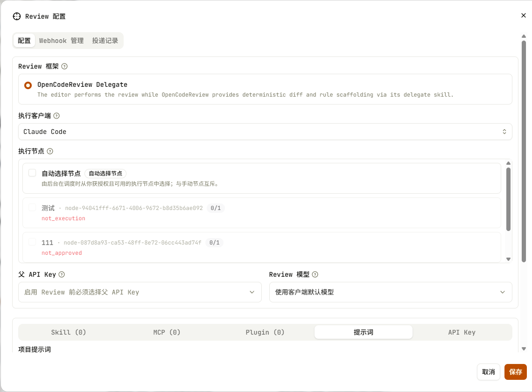This screenshot has width=532, height=392.
Task: Open help icon next to 执行客户端
Action: 56,116
